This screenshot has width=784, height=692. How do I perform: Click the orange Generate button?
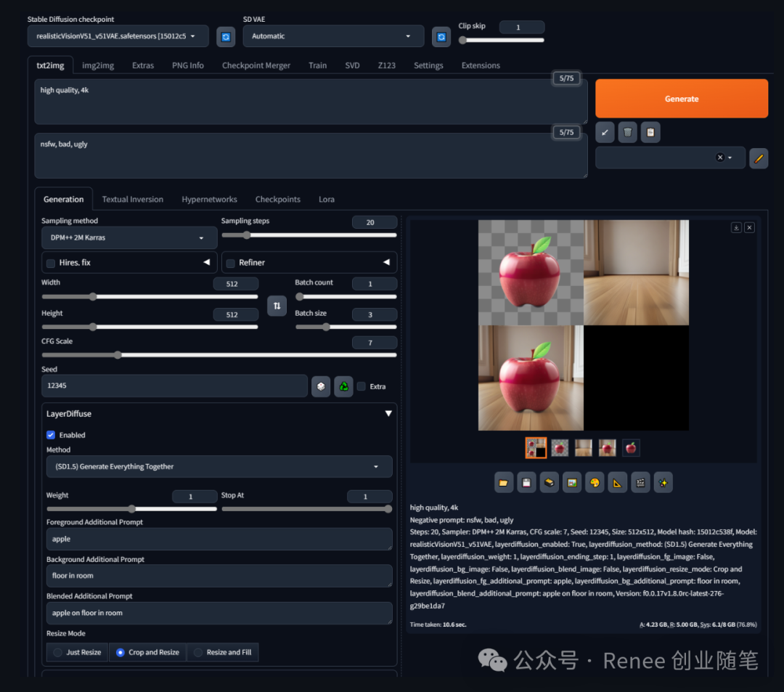click(681, 99)
